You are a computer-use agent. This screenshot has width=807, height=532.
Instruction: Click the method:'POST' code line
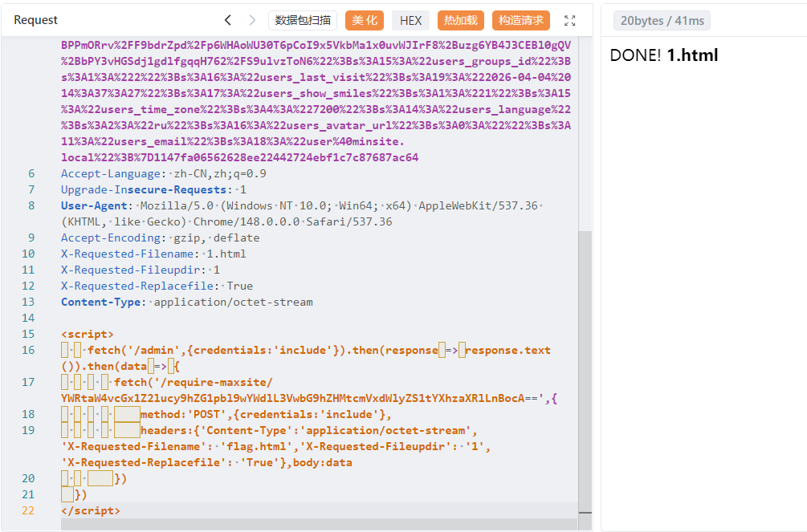226,414
